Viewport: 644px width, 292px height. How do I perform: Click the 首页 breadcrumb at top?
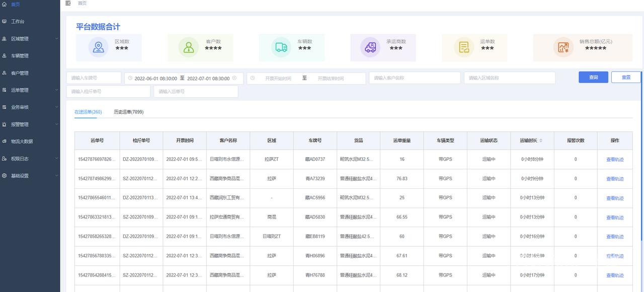82,3
